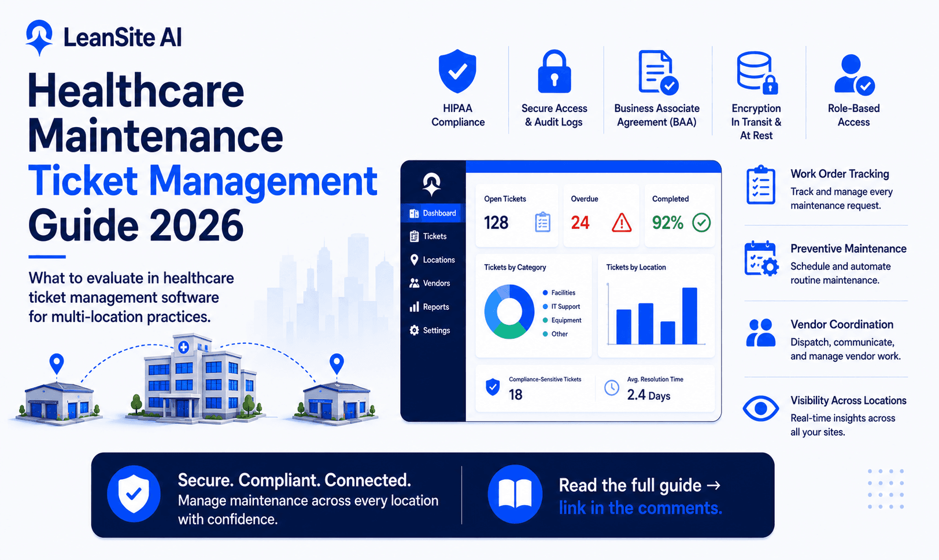Open the Reports sidebar item

(x=429, y=307)
